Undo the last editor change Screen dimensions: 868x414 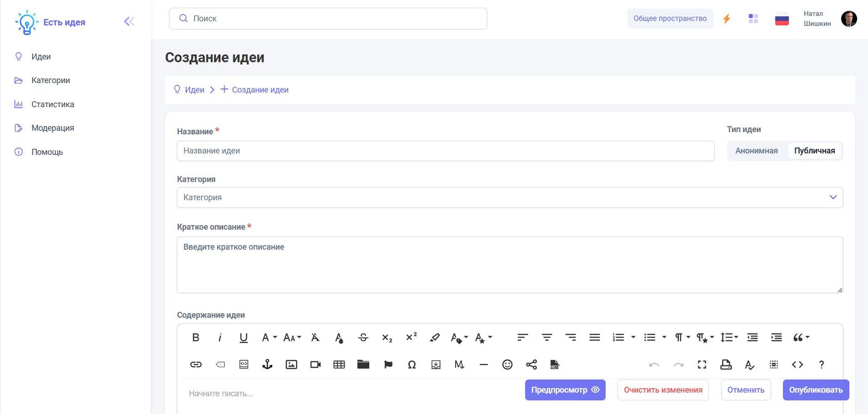tap(654, 364)
